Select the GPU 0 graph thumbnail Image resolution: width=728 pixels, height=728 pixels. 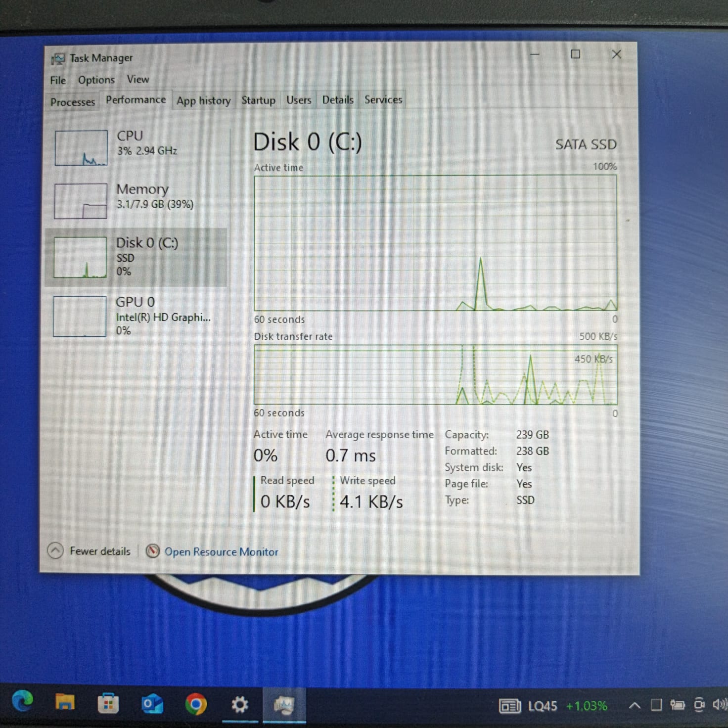pyautogui.click(x=80, y=317)
